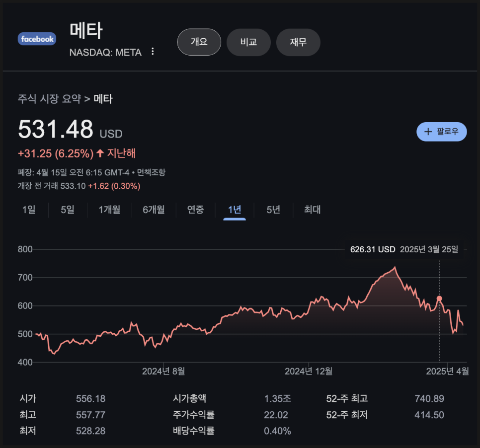
Task: Click the 52-주 최저 label
Action: click(347, 415)
